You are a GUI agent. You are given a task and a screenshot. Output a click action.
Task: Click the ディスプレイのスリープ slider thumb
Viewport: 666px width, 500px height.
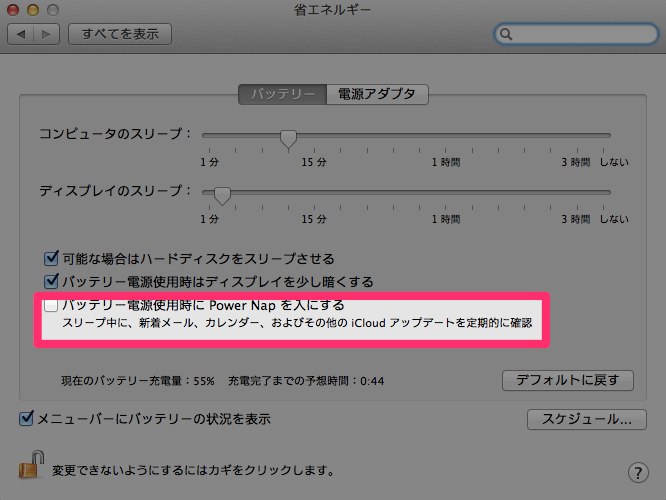pyautogui.click(x=222, y=196)
